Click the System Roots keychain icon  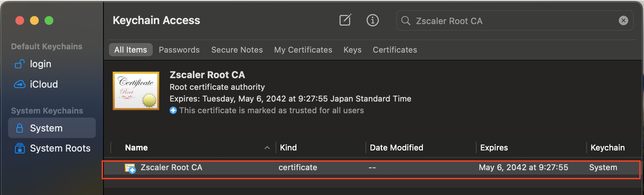[20, 148]
